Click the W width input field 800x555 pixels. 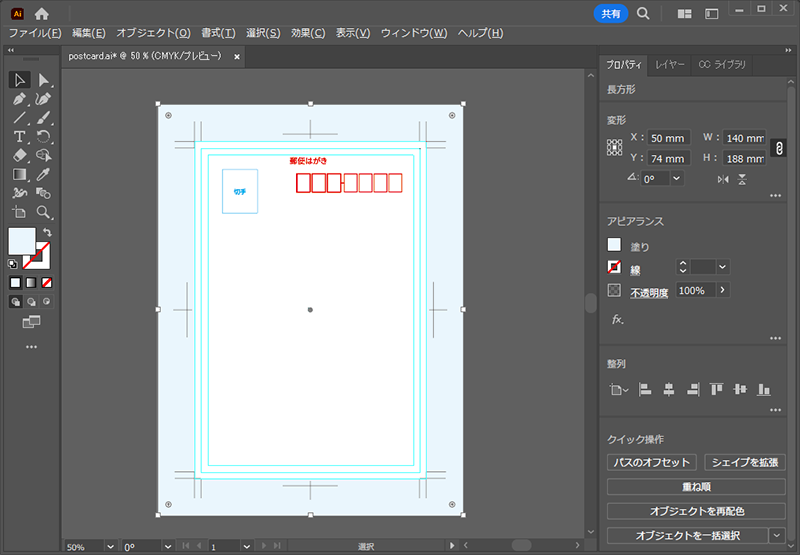(x=744, y=138)
